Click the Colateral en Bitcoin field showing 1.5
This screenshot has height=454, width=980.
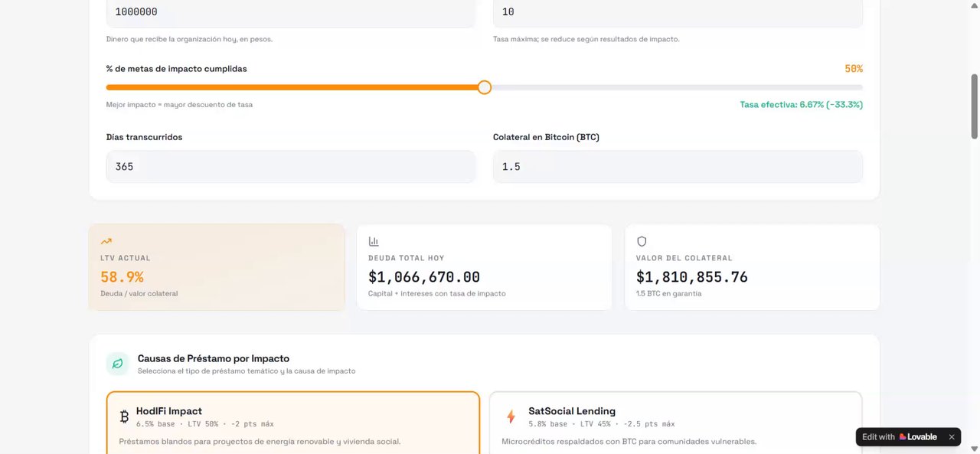pos(677,166)
